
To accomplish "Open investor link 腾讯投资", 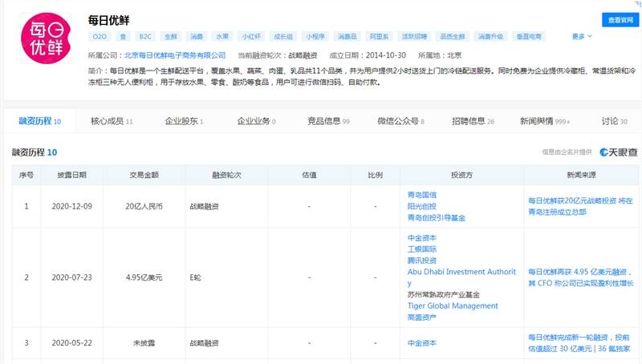I will point(422,261).
